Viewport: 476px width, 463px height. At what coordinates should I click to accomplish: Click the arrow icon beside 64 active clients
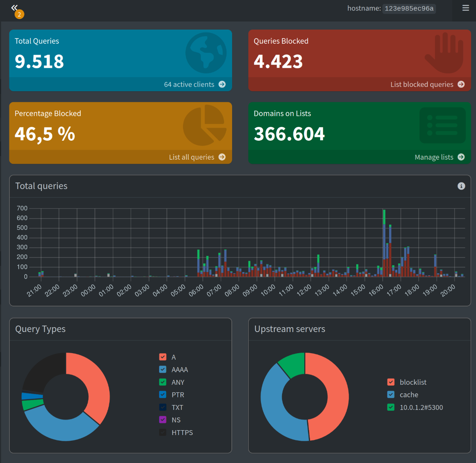[222, 84]
